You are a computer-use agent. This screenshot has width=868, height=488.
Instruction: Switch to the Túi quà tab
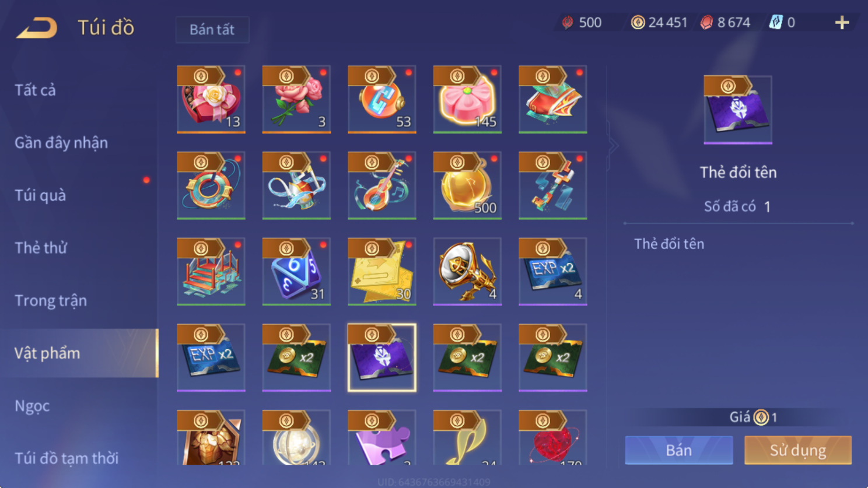tap(40, 195)
